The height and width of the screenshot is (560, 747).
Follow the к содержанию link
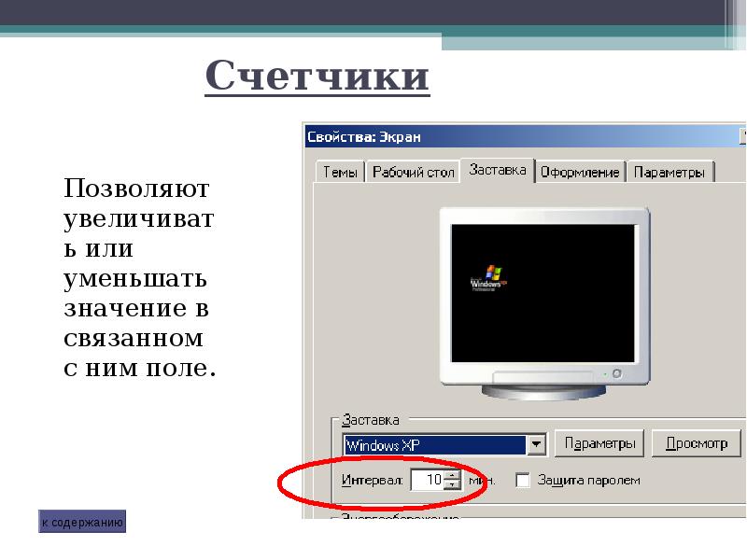coord(82,523)
